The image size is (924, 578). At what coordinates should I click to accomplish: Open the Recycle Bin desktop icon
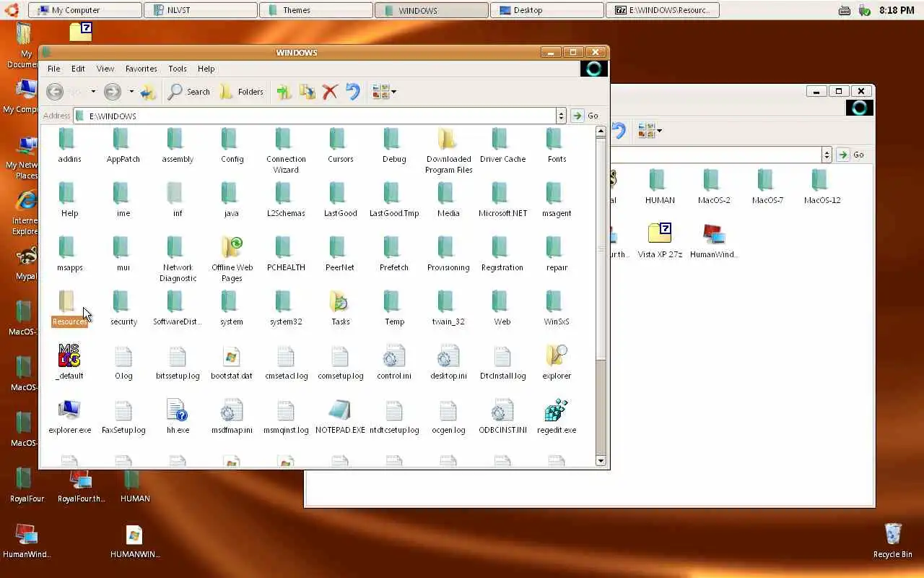point(893,541)
